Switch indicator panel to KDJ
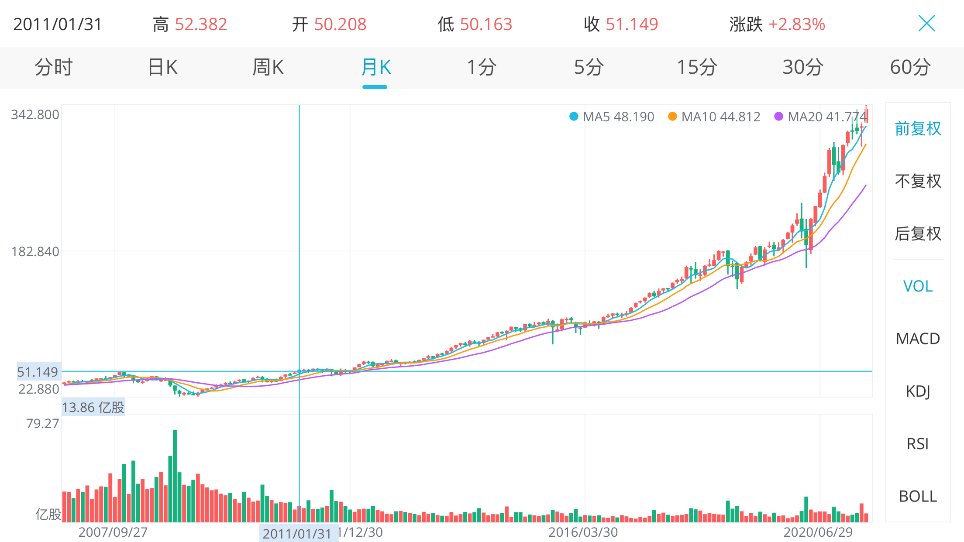The height and width of the screenshot is (542, 964). (918, 391)
